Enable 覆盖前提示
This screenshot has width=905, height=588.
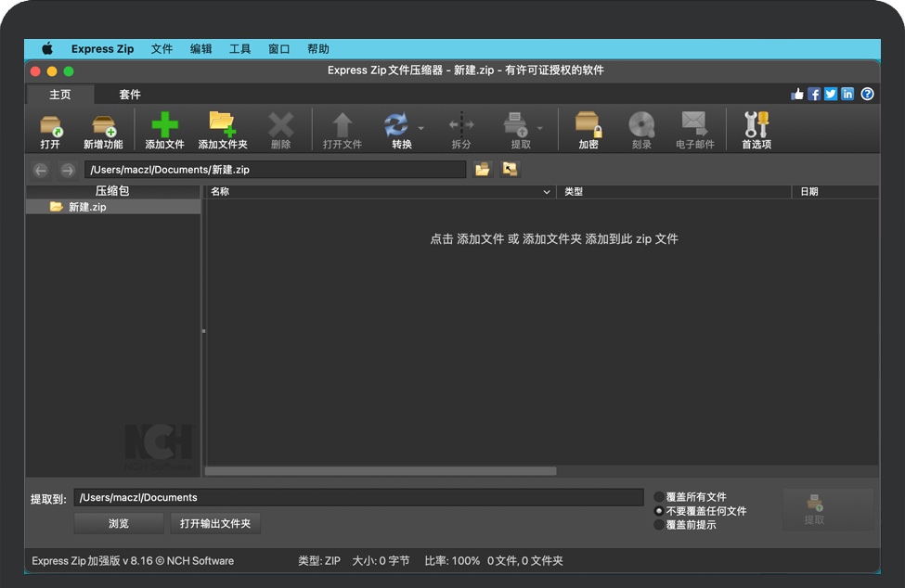tap(659, 523)
